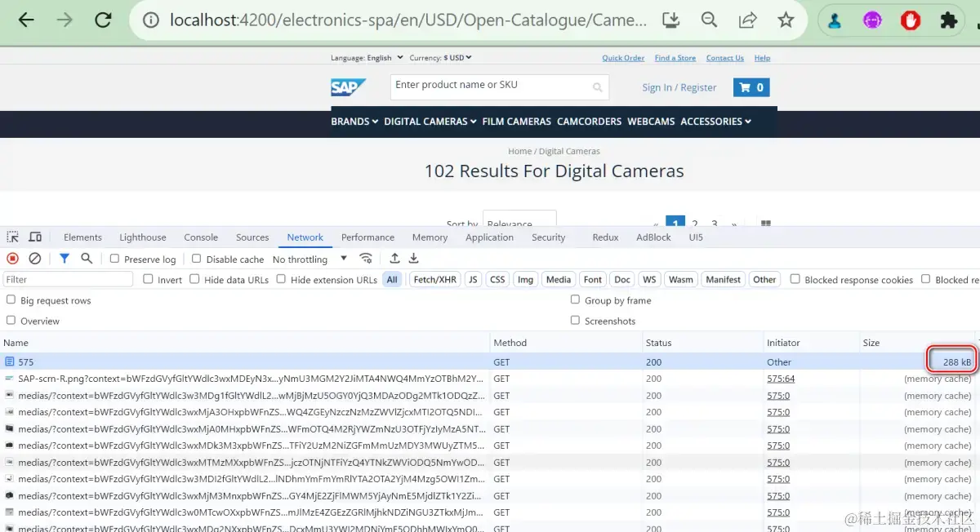Go to FILM CAMERAS category
This screenshot has height=532, width=980.
coord(516,122)
